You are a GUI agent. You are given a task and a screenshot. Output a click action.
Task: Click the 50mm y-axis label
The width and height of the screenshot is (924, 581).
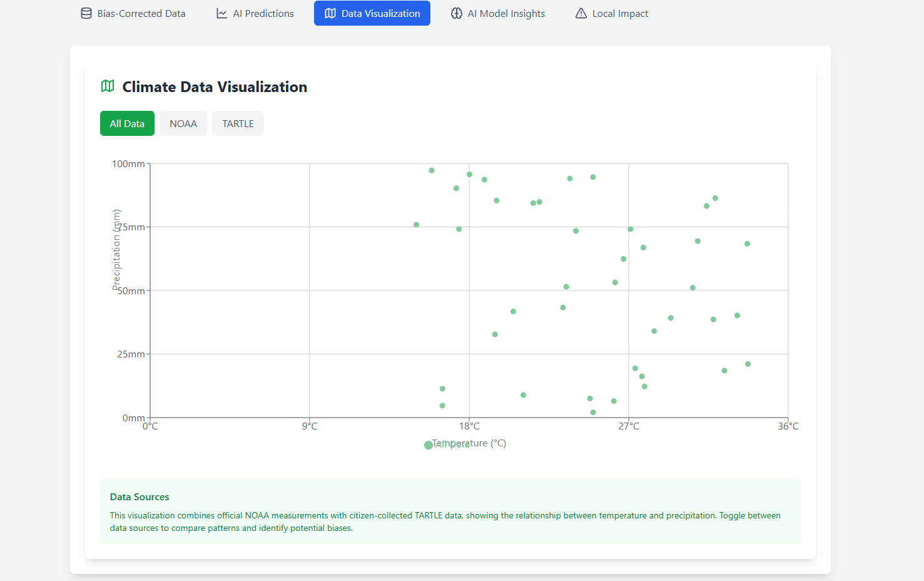(x=131, y=291)
